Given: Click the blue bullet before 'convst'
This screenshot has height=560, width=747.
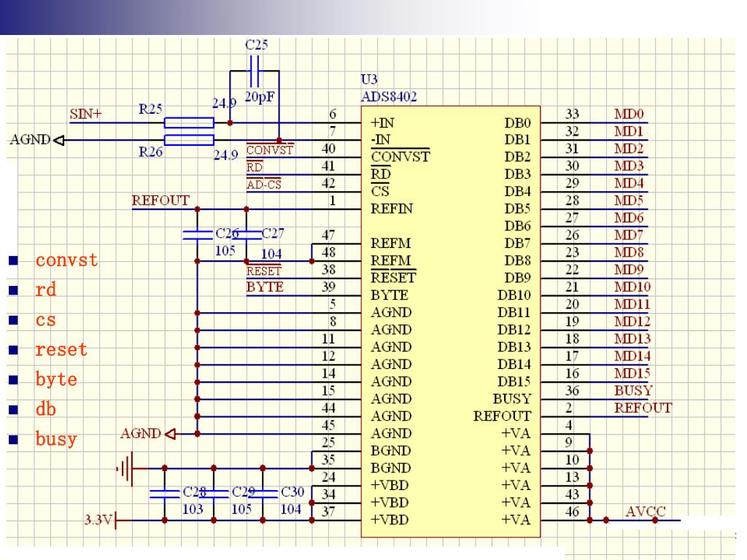Looking at the screenshot, I should click(13, 260).
